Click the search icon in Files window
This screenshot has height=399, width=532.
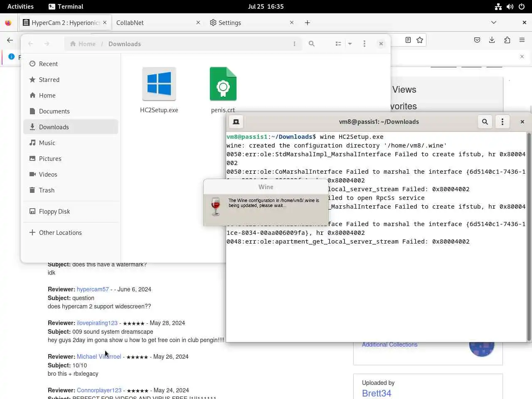coord(312,44)
